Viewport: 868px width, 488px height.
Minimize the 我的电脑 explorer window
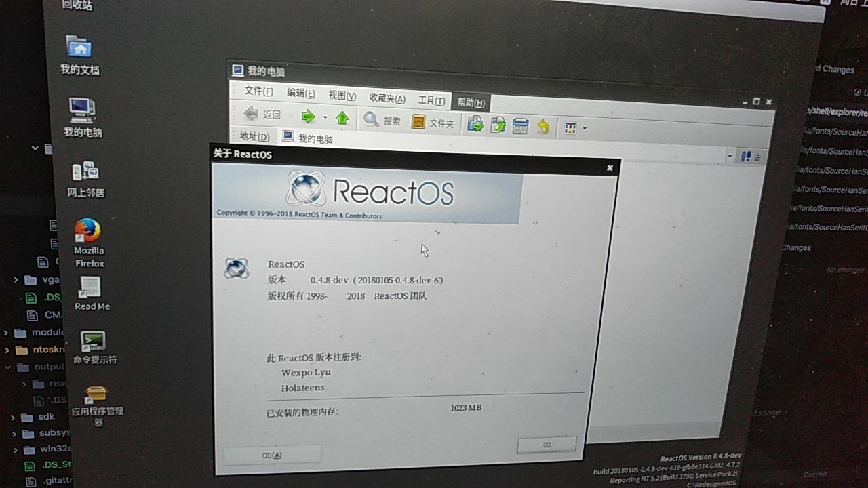click(745, 102)
